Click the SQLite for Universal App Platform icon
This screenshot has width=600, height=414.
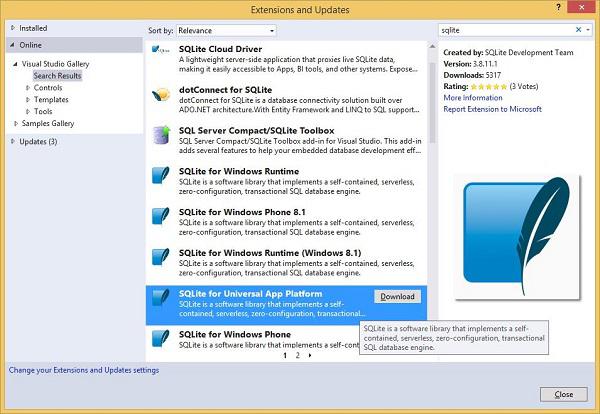tap(160, 301)
